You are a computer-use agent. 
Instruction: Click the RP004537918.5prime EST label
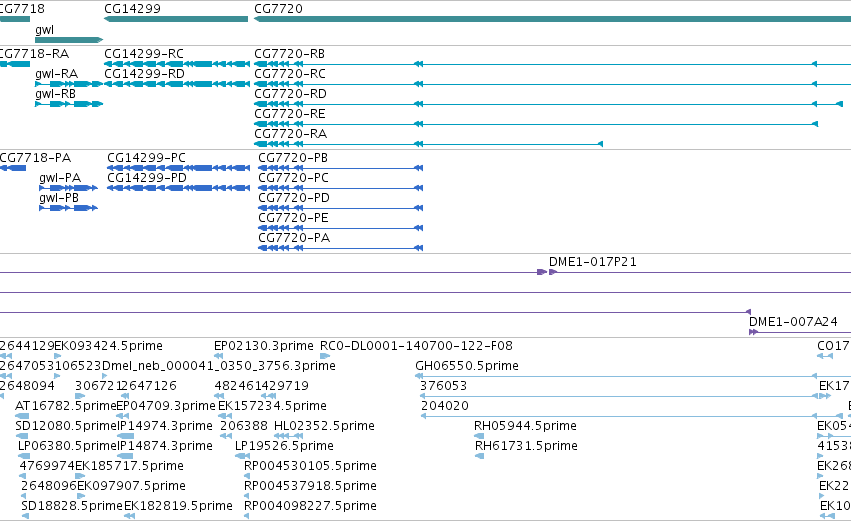click(x=310, y=487)
